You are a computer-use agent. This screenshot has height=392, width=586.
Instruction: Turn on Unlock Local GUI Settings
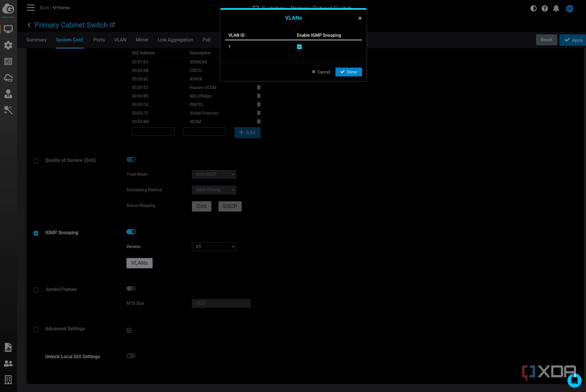click(131, 356)
